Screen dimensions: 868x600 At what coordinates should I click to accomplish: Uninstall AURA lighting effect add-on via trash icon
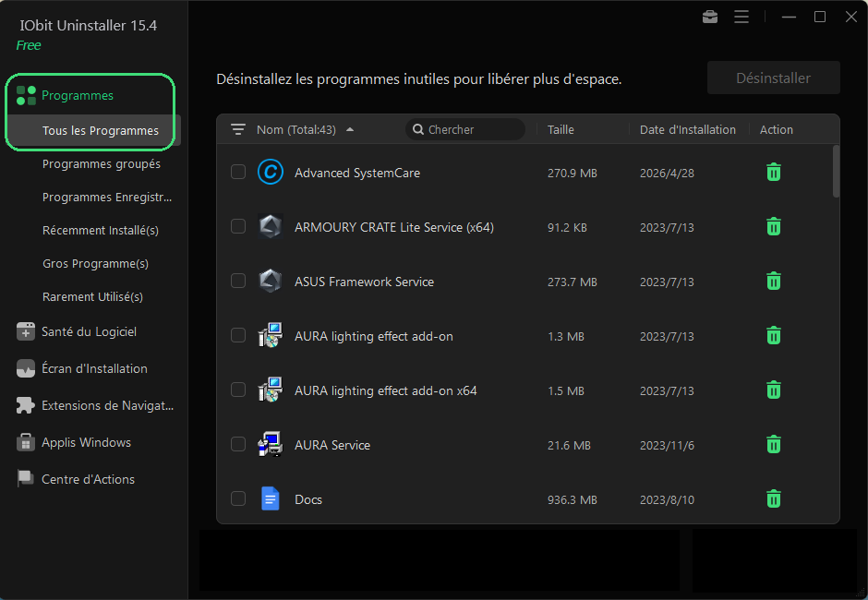(773, 335)
